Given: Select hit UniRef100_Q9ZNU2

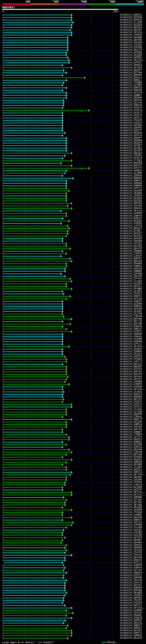Looking at the screenshot, I should pyautogui.click(x=131, y=58).
